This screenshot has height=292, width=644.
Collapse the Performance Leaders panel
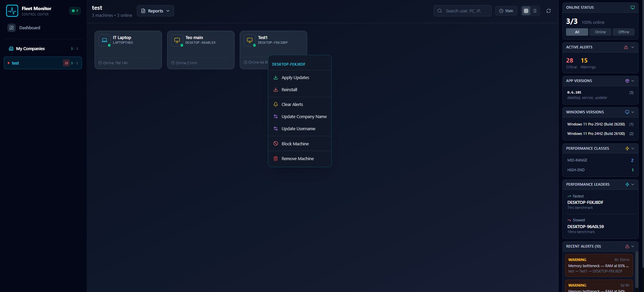633,184
